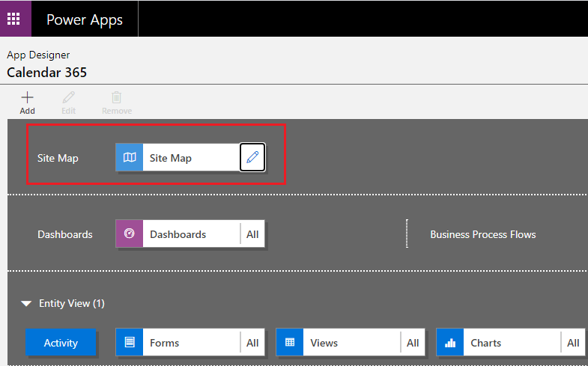Screen dimensions: 588x366
Task: Open the Charts All selector
Action: [573, 343]
